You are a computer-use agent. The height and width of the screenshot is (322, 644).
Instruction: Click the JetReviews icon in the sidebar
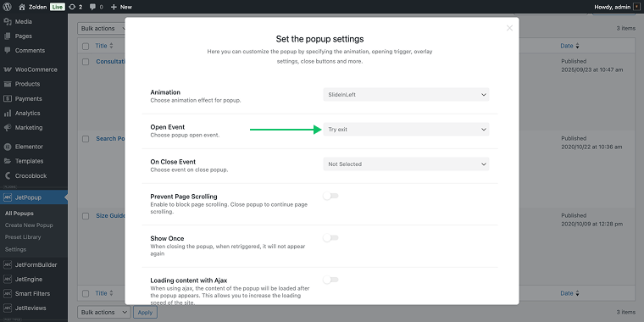point(8,308)
